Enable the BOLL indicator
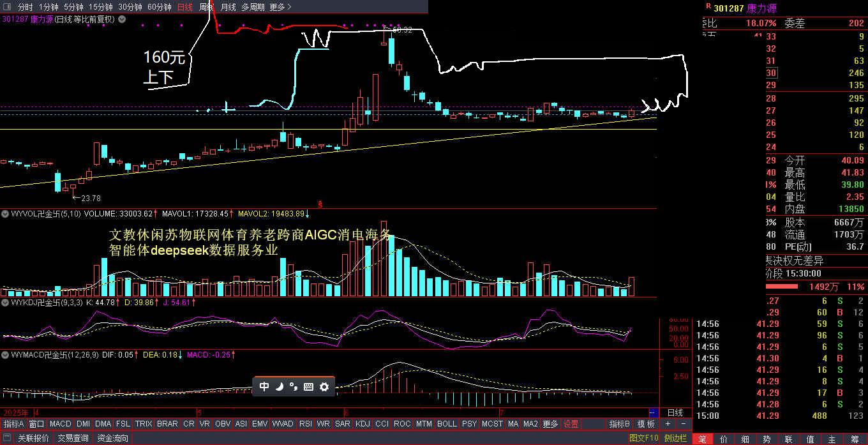This screenshot has height=445, width=868. (447, 424)
